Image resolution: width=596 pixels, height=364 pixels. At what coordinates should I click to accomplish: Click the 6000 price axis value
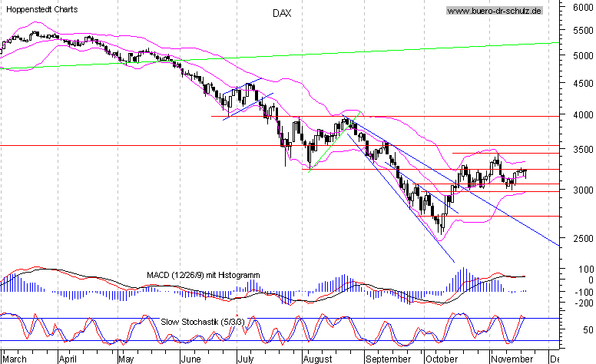coord(583,7)
